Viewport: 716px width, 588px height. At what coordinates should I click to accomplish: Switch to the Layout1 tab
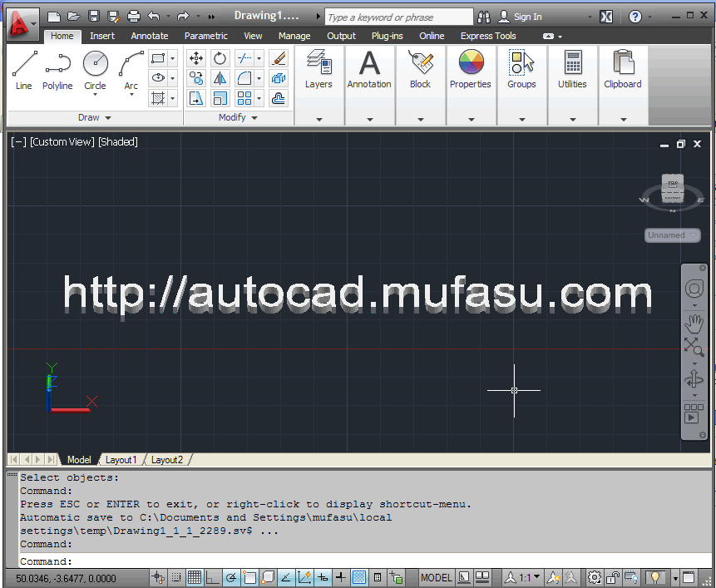coord(121,459)
